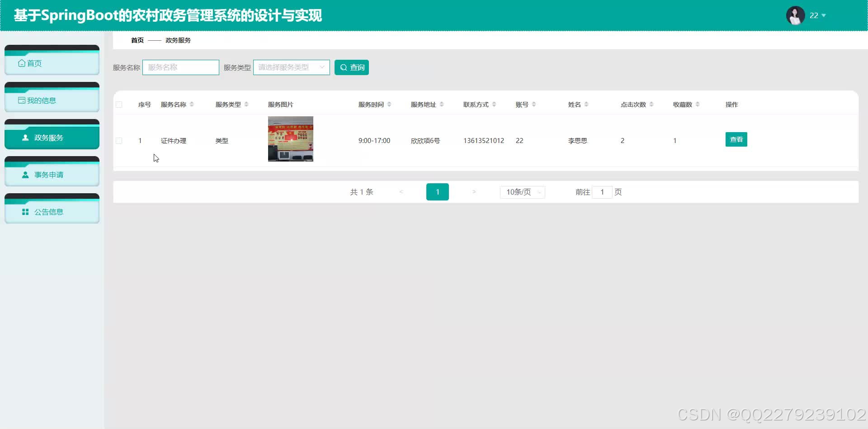
Task: Sort by 服务名称 column arrows
Action: (x=192, y=105)
